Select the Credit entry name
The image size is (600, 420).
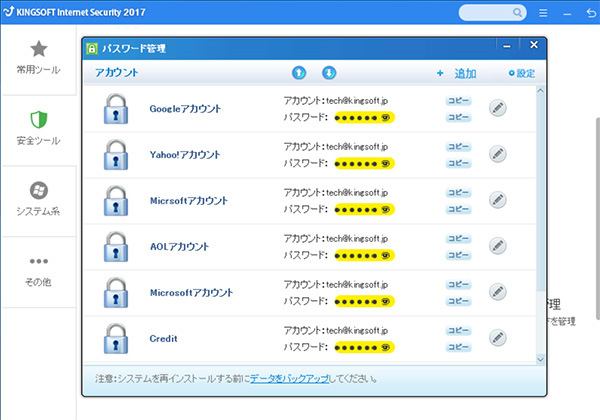point(163,339)
